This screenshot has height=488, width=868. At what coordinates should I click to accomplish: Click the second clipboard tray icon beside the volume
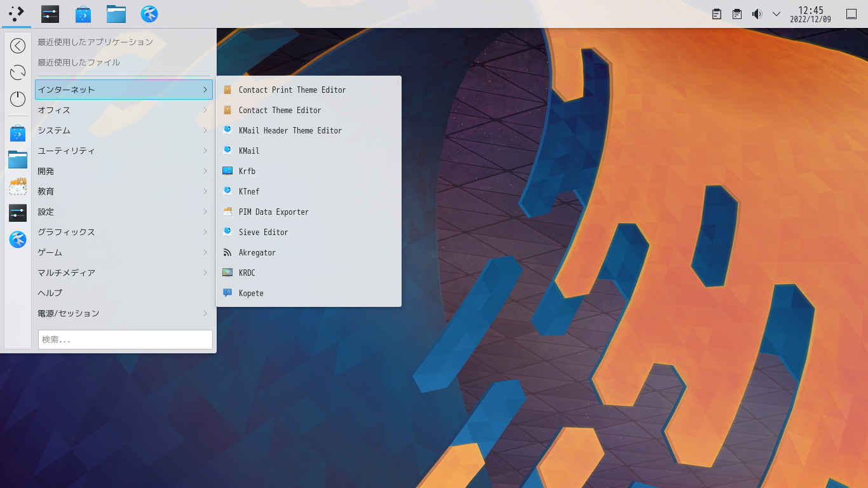pos(737,14)
